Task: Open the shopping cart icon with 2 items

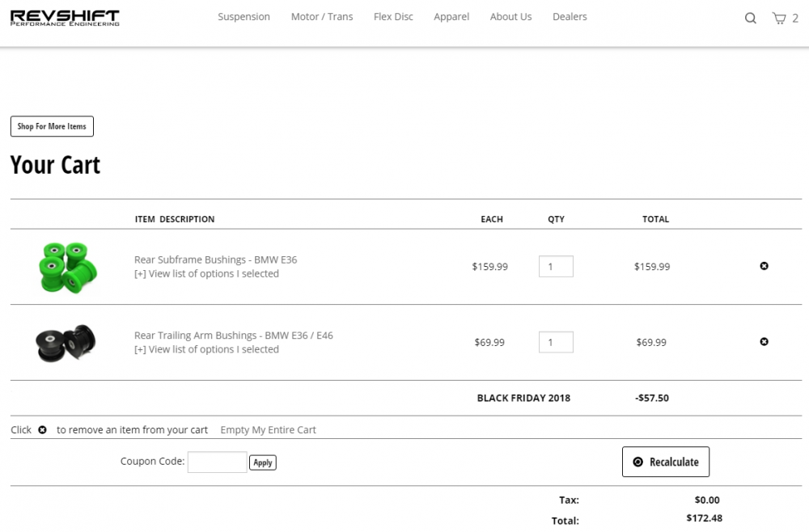Action: click(x=785, y=19)
